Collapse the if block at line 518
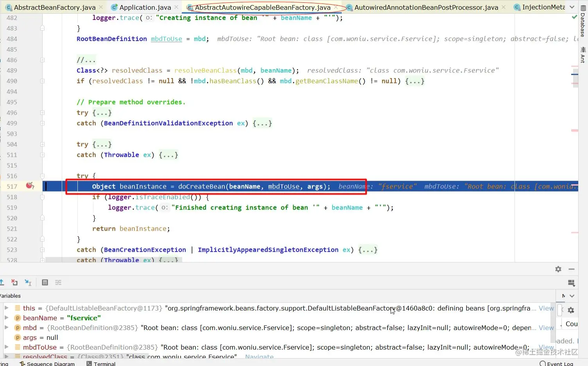The height and width of the screenshot is (366, 588). 42,197
